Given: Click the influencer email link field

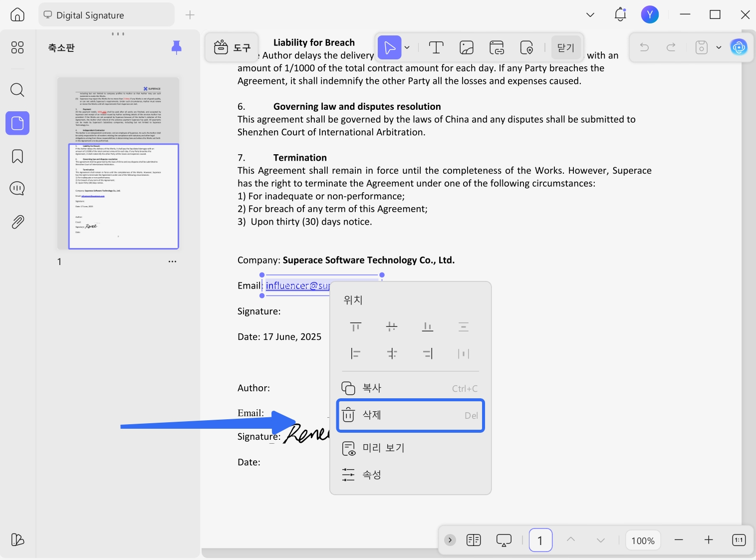Looking at the screenshot, I should (x=297, y=285).
